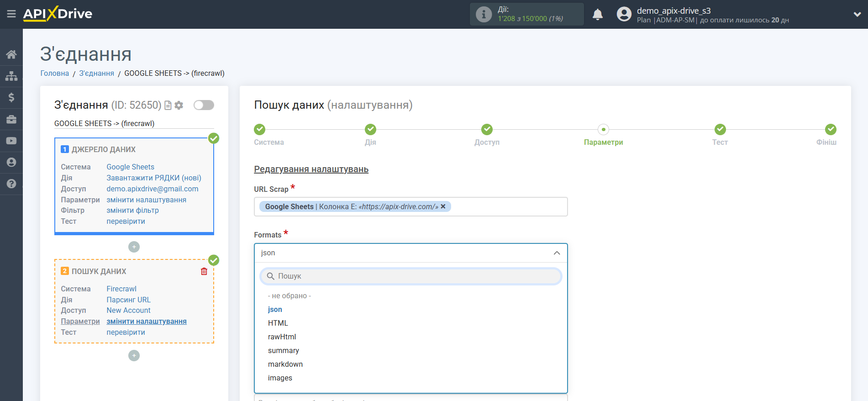Image resolution: width=868 pixels, height=401 pixels.
Task: Select the json format option
Action: 275,310
